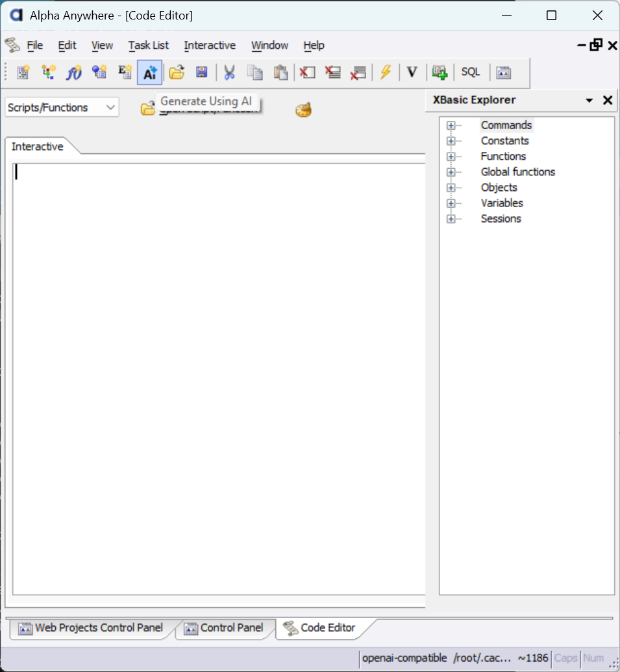Close the XBasic Explorer panel

coord(608,100)
